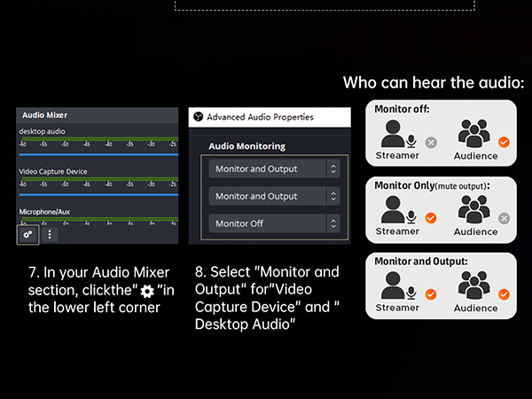Click orange check beside Streamer in Monitor and Output

431,294
